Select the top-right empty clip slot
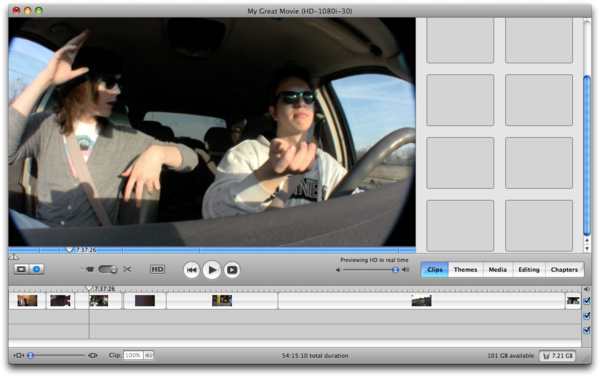 (539, 40)
